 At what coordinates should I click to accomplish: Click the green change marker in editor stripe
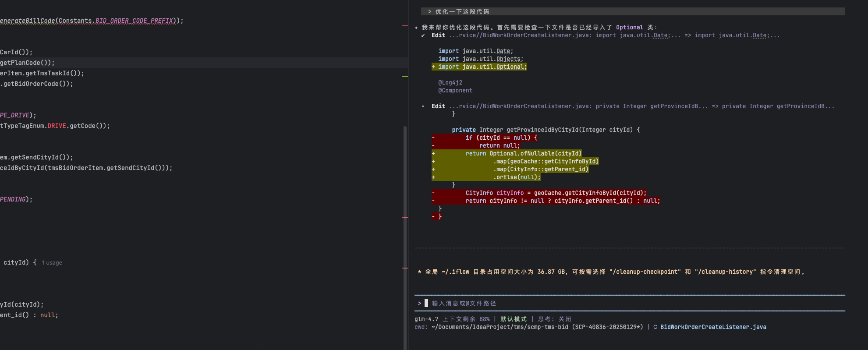405,77
